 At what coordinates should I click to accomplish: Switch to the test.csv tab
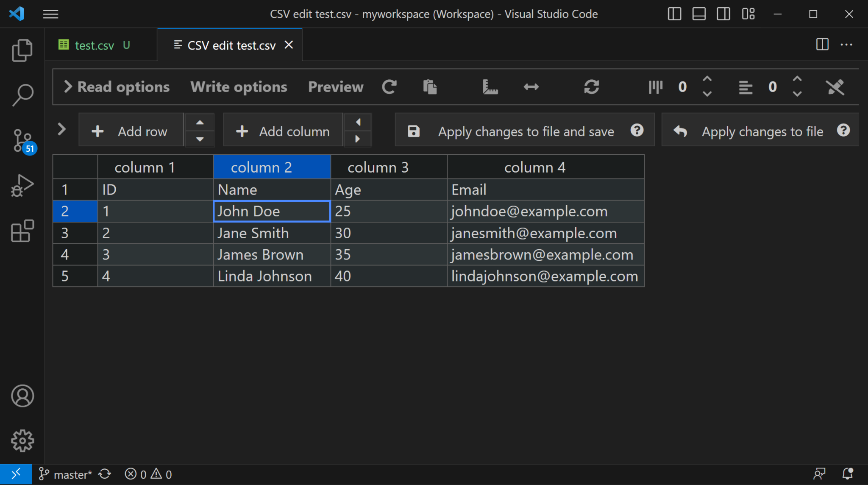[94, 45]
